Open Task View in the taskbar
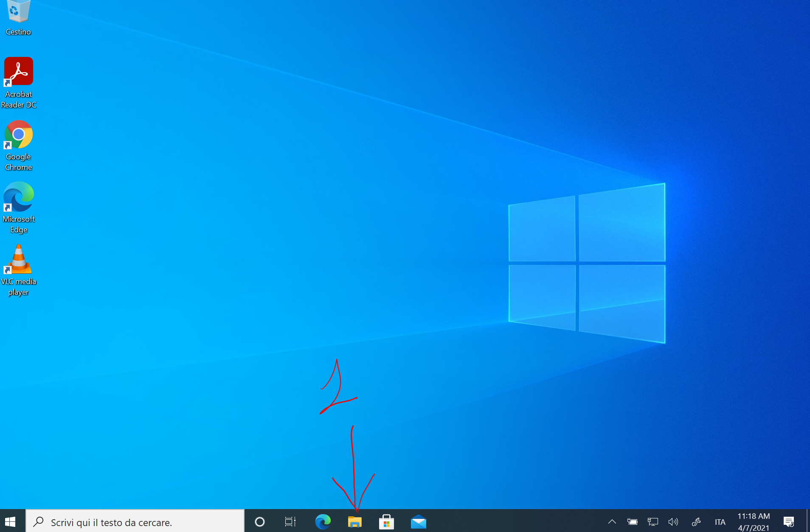The image size is (810, 532). coord(290,522)
